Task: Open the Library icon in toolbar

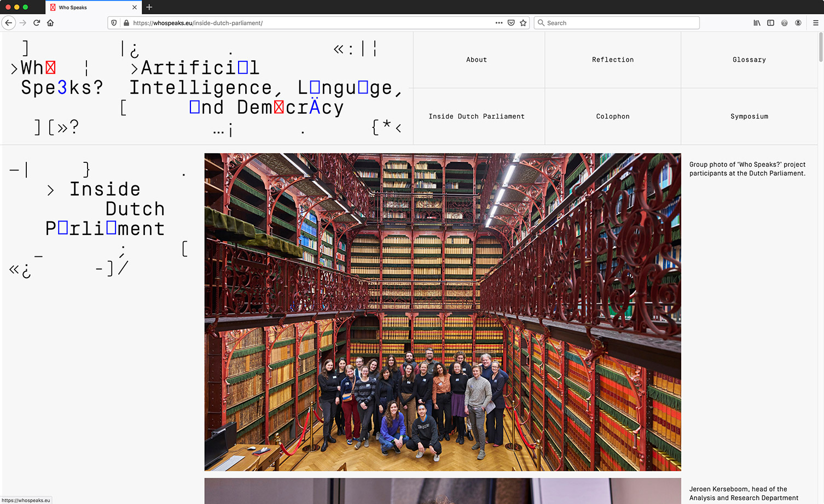Action: (757, 23)
